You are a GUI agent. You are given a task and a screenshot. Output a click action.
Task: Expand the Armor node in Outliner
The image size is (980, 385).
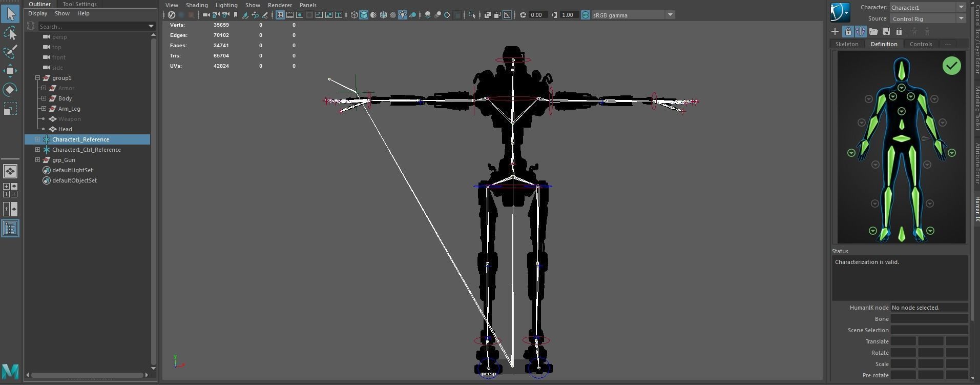click(44, 88)
